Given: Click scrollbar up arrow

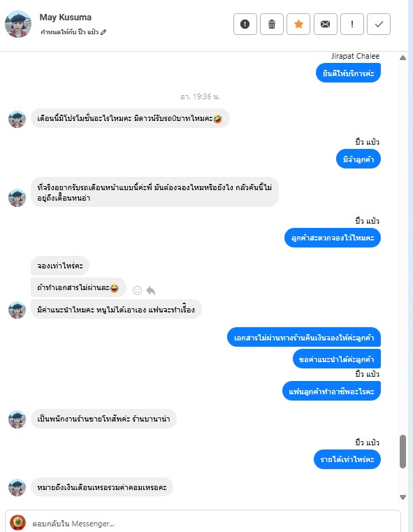Looking at the screenshot, I should coord(403,58).
